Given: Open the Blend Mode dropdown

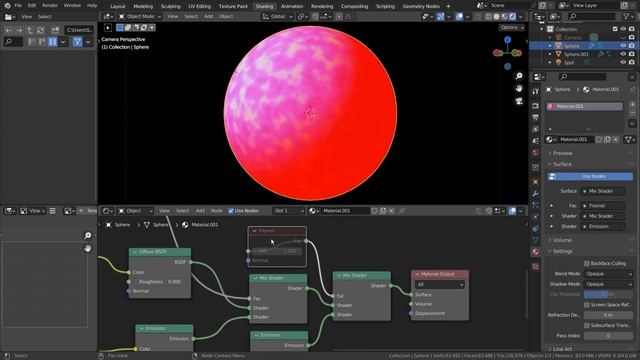Looking at the screenshot, I should tap(608, 274).
